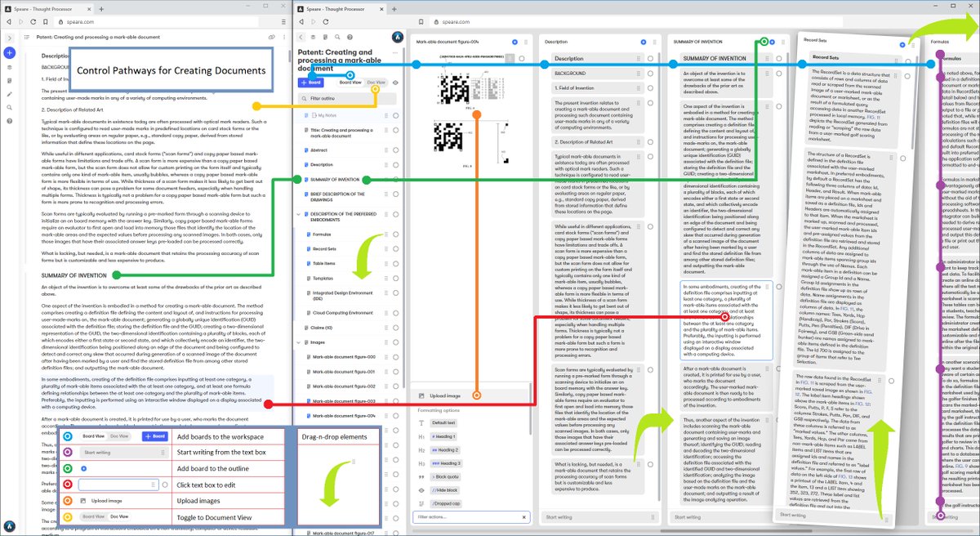Choose Default text formatting option

[x=443, y=422]
